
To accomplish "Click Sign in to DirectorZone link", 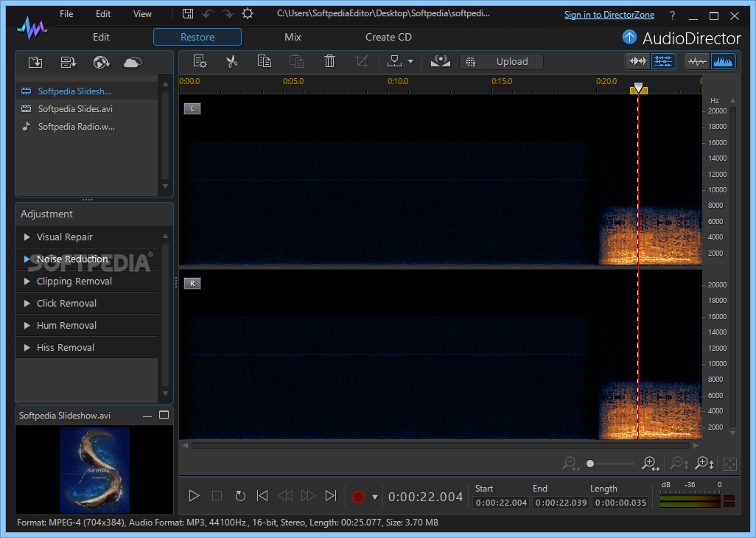I will click(x=609, y=15).
